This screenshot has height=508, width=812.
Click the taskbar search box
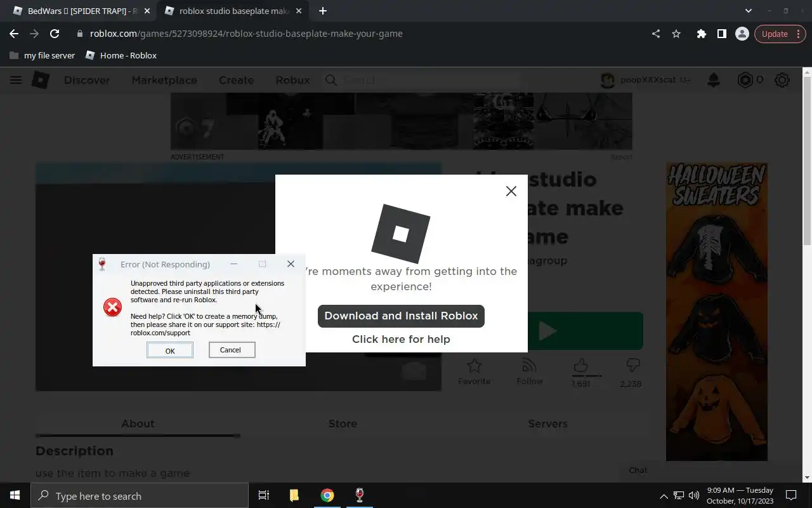point(140,495)
